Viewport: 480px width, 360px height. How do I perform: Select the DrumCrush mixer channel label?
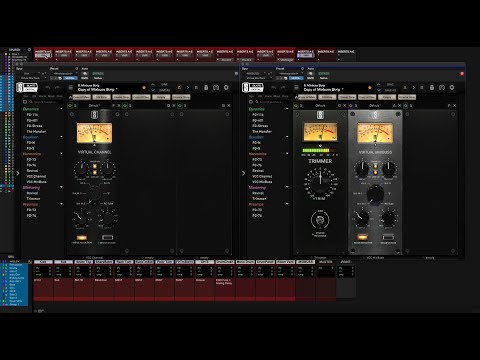[225, 262]
